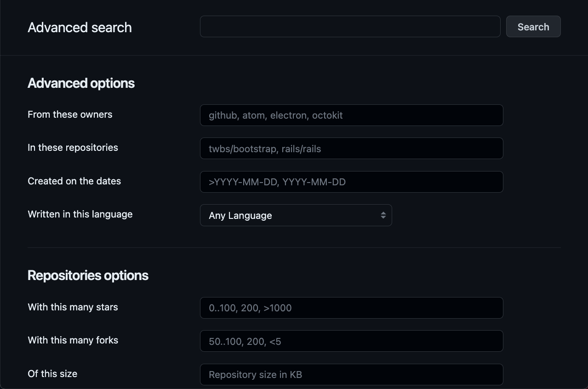Viewport: 588px width, 389px height.
Task: Click the Search button
Action: pos(533,26)
